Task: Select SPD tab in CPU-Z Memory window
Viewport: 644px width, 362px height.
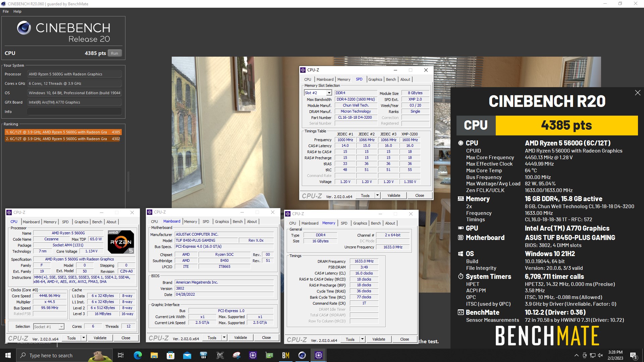Action: click(x=344, y=223)
